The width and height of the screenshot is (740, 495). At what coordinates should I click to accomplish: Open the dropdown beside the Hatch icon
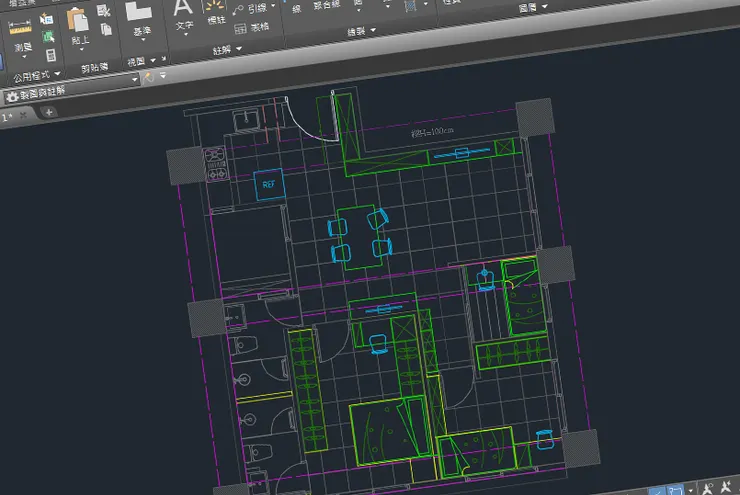[426, 4]
